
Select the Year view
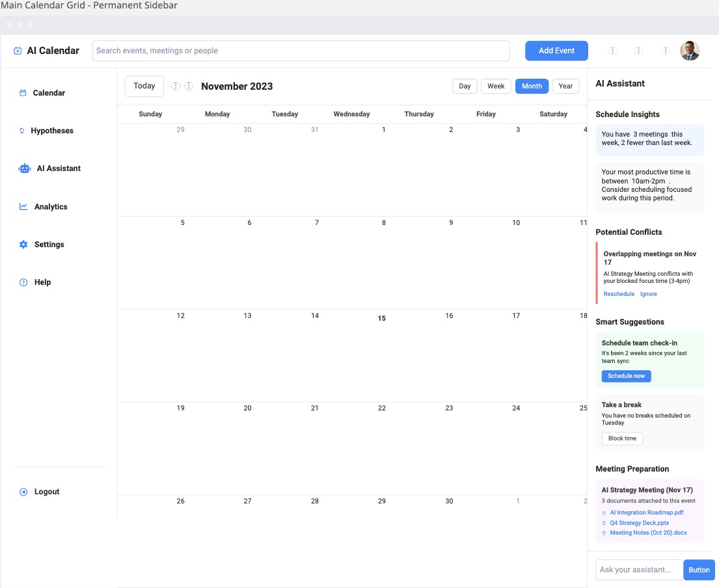(x=565, y=85)
